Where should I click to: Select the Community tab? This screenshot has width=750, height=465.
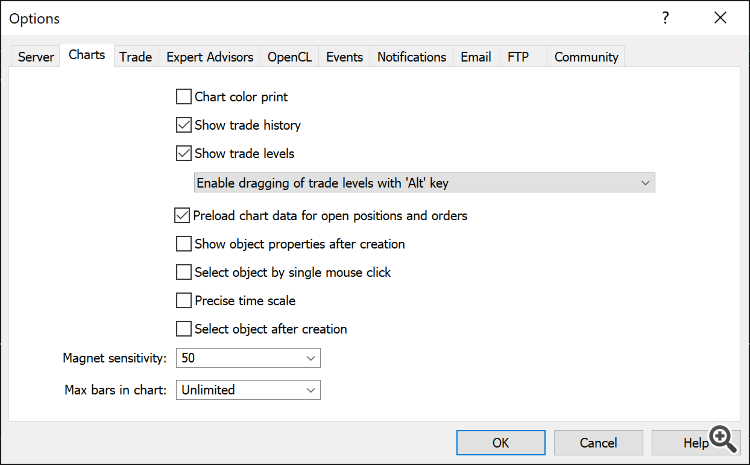586,57
